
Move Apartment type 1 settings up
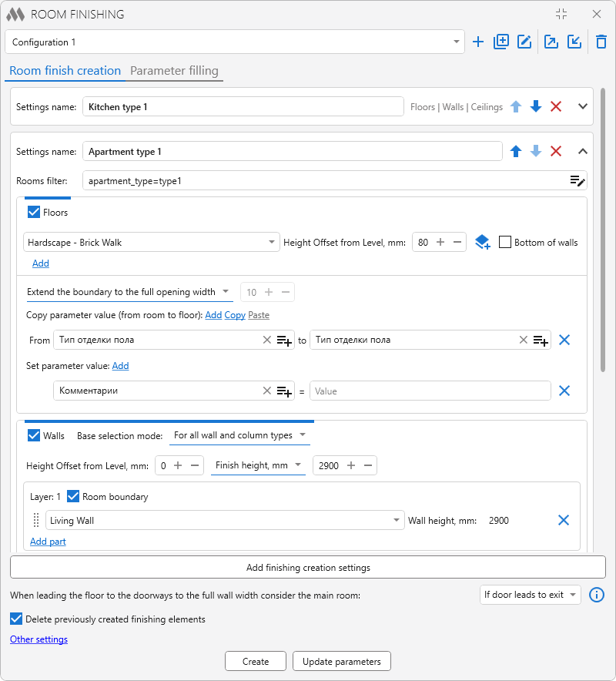click(516, 151)
